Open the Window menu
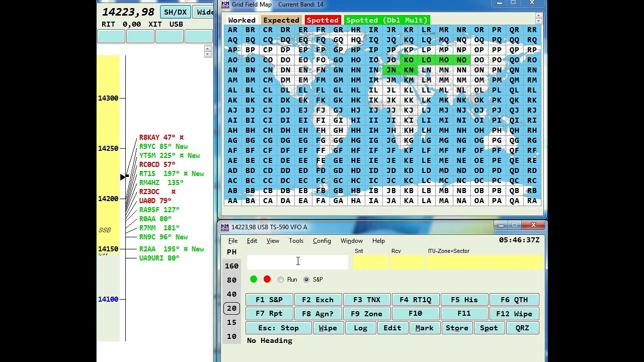Image resolution: width=644 pixels, height=362 pixels. (x=352, y=241)
